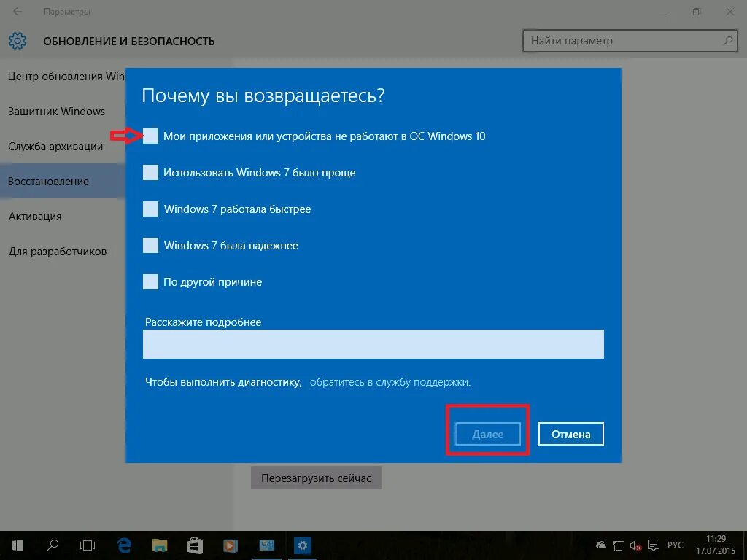Viewport: 747px width, 560px height.
Task: Click the settings gear icon in header
Action: pos(18,41)
